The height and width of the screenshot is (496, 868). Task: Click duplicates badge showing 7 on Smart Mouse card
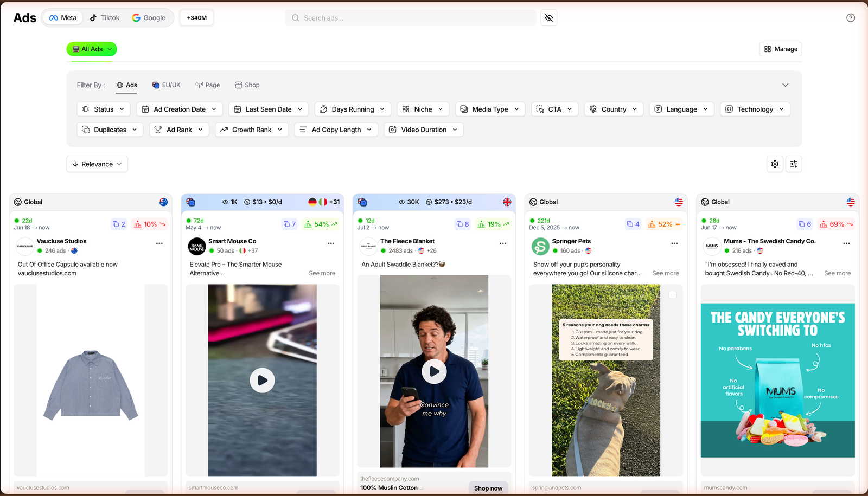click(x=290, y=224)
